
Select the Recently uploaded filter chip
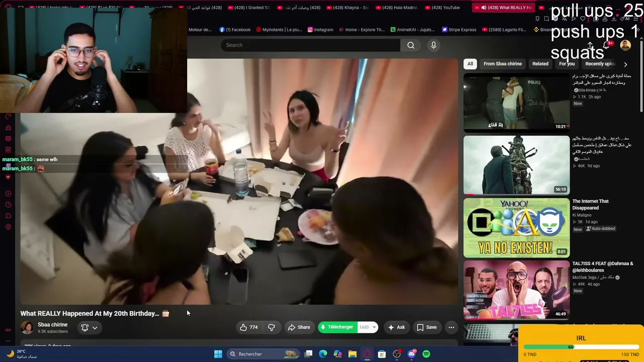600,64
